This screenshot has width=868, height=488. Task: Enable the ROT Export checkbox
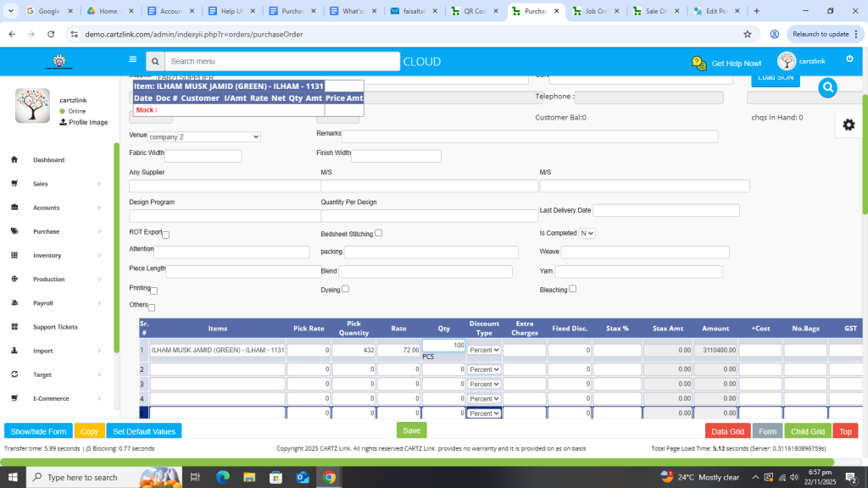click(x=165, y=235)
